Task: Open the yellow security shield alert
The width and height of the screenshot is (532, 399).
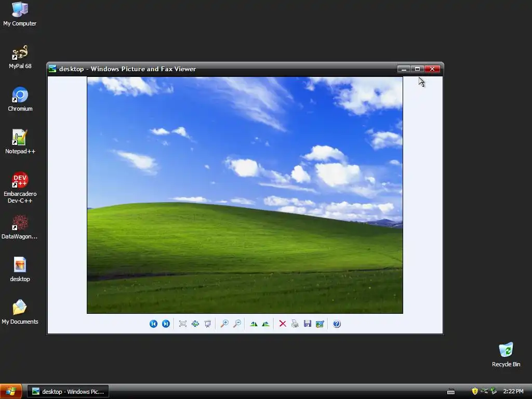Action: coord(475,391)
